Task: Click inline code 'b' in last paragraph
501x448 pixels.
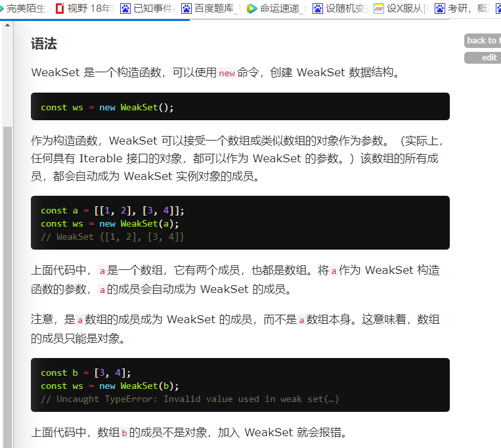Action: click(124, 433)
